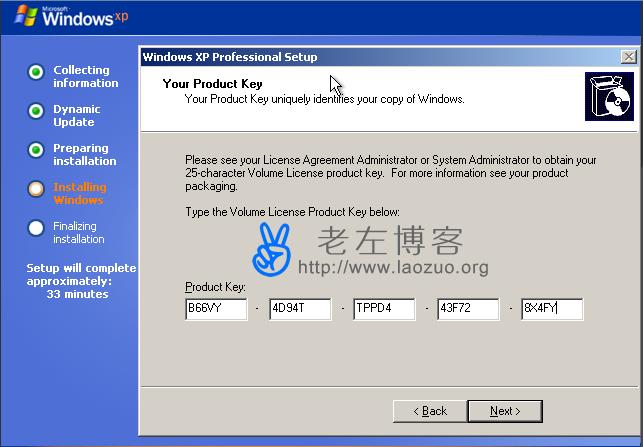Click the 'Your Product Key' heading
Image resolution: width=643 pixels, height=447 pixels.
[x=212, y=84]
